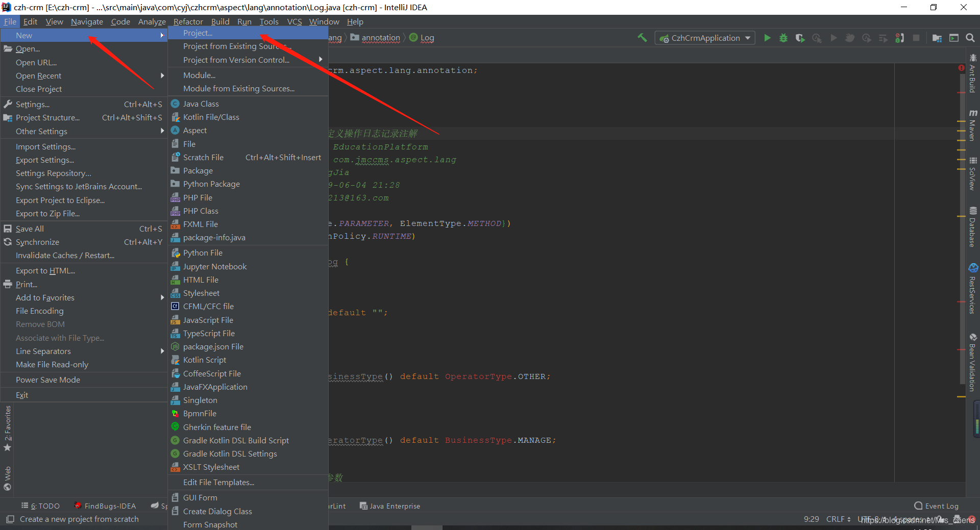Expand the Other Settings submenu
980x530 pixels.
click(84, 131)
